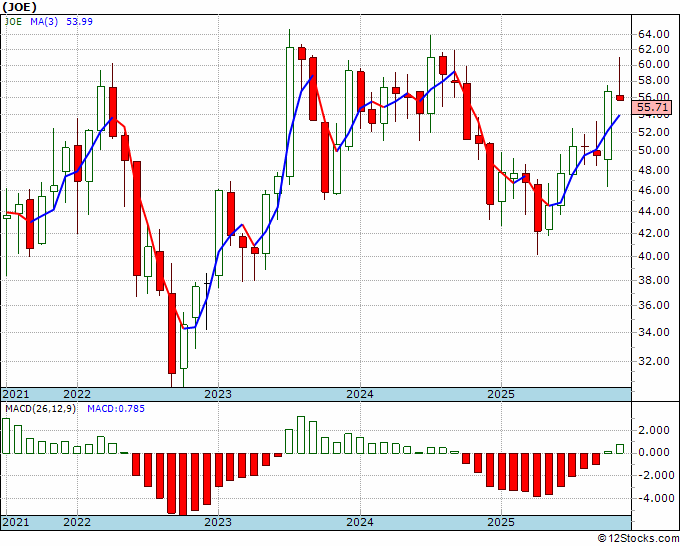
Task: Select 2025 on the MACD pane timeline
Action: coord(501,522)
